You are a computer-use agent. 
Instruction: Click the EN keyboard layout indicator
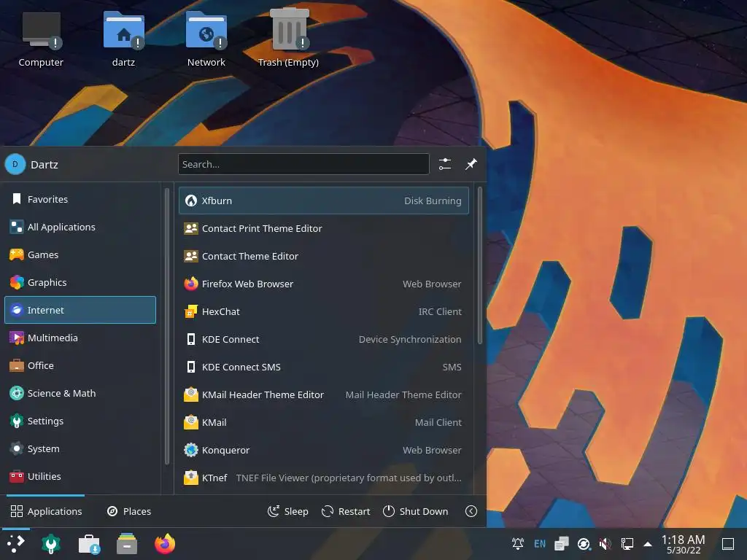click(x=540, y=543)
